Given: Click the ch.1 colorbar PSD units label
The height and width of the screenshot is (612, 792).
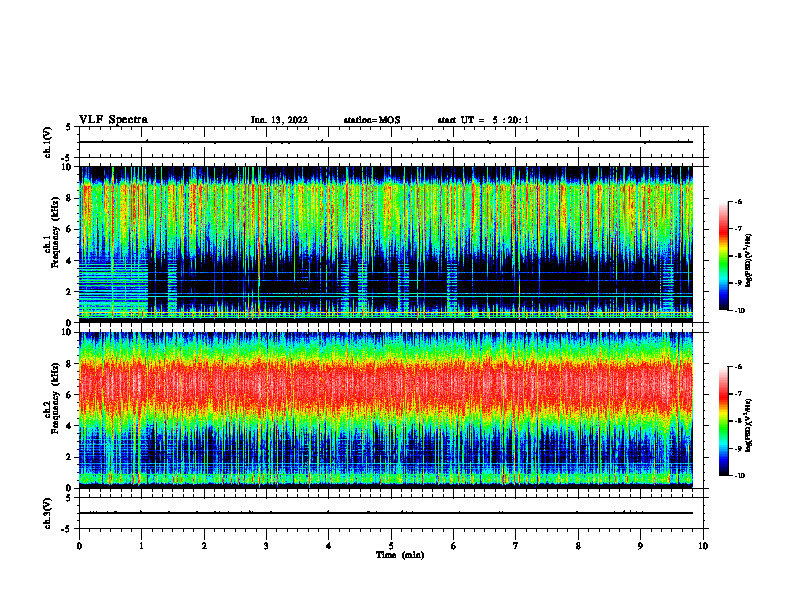Looking at the screenshot, I should (x=749, y=261).
